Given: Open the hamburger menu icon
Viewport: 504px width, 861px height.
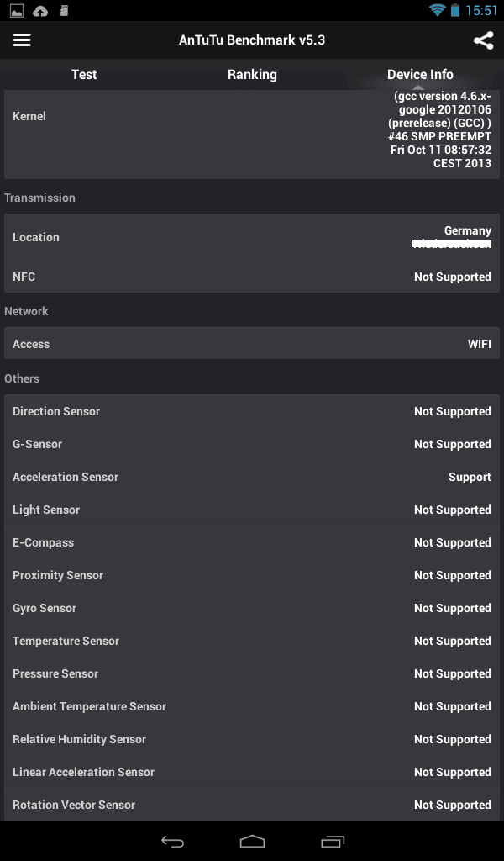Looking at the screenshot, I should 22,40.
